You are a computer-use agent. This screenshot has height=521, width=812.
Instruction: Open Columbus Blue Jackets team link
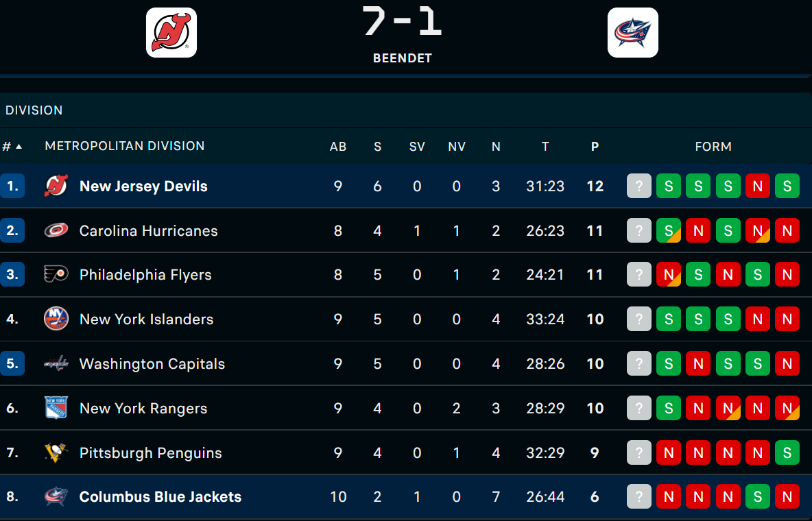coord(160,497)
